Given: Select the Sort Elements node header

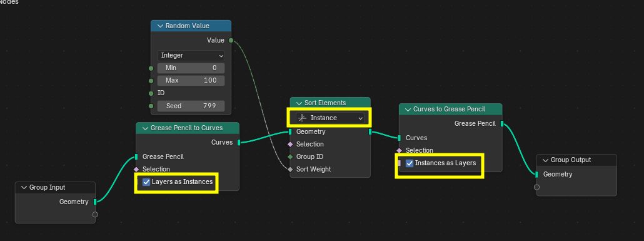Looking at the screenshot, I should [330, 103].
